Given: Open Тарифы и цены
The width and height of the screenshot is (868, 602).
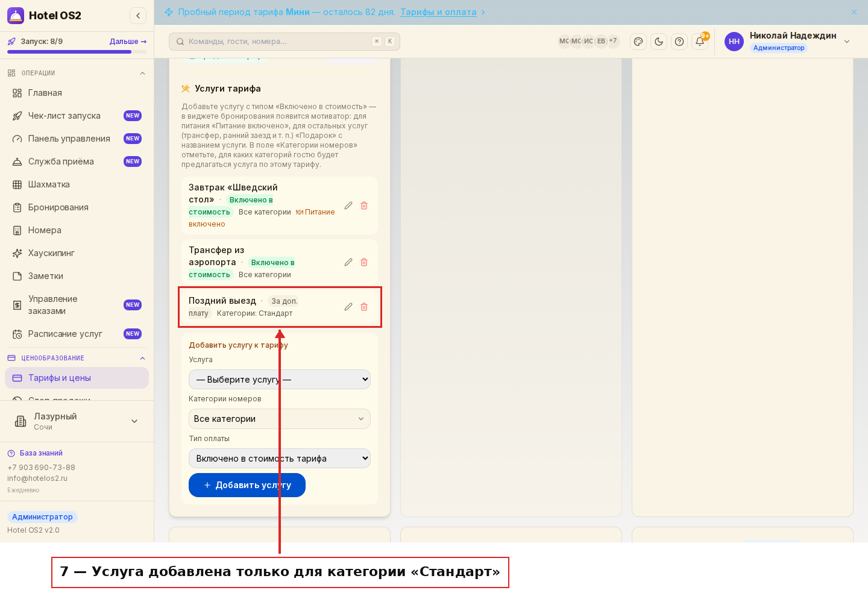Looking at the screenshot, I should [x=77, y=378].
